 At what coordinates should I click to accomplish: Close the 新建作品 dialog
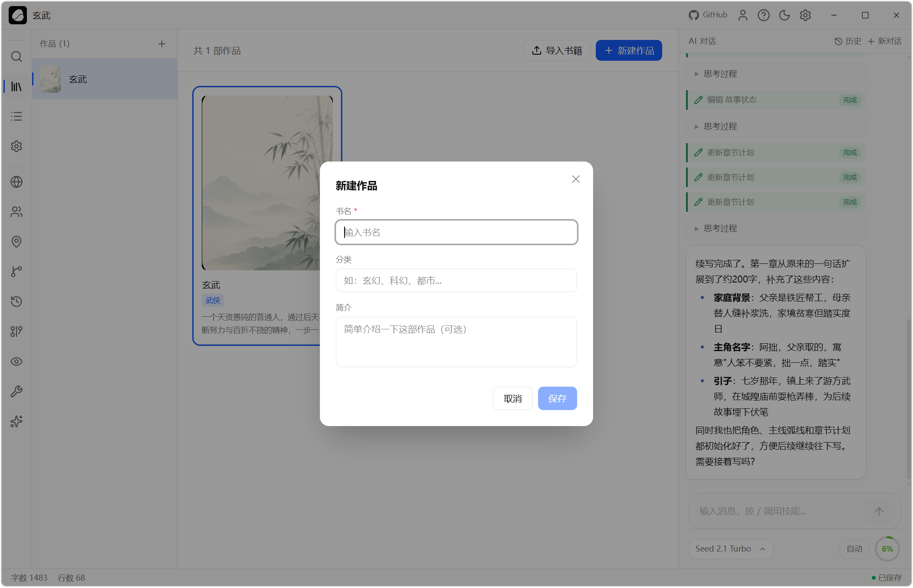click(x=576, y=179)
